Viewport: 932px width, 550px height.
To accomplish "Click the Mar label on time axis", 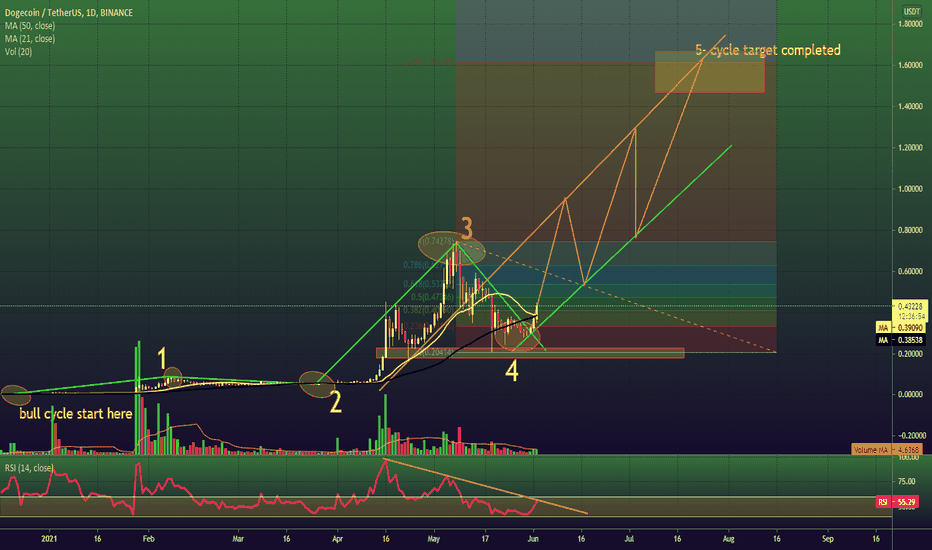I will pos(238,539).
